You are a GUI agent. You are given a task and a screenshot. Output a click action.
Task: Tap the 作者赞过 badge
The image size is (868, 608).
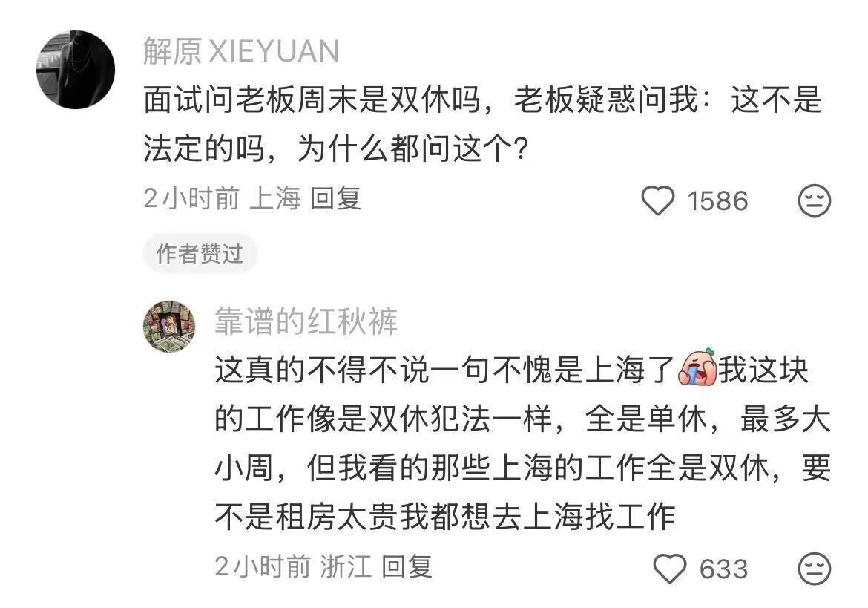tap(200, 254)
